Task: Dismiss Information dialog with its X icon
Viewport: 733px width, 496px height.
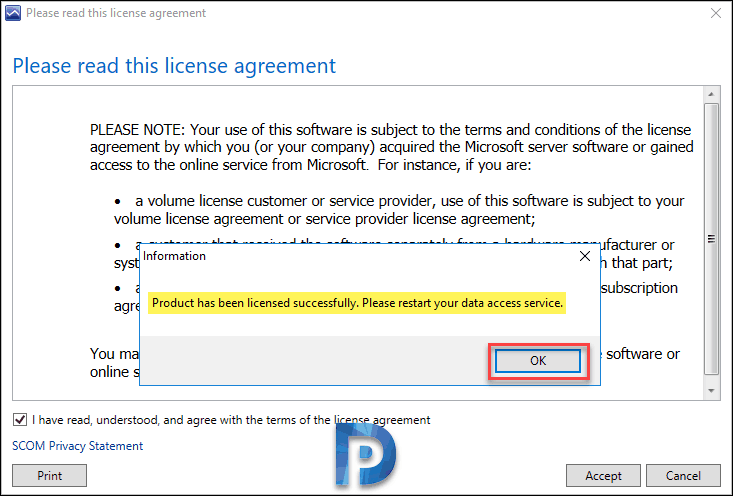Action: click(584, 256)
